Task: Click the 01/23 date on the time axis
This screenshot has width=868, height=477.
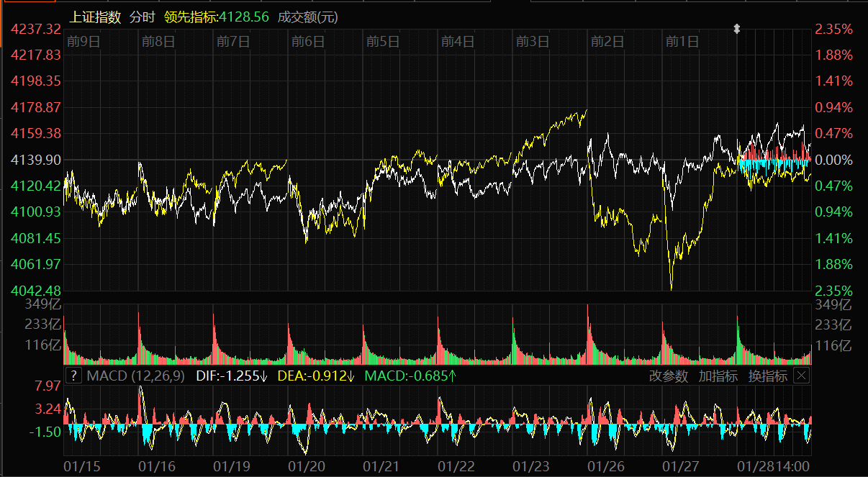Action: [531, 467]
